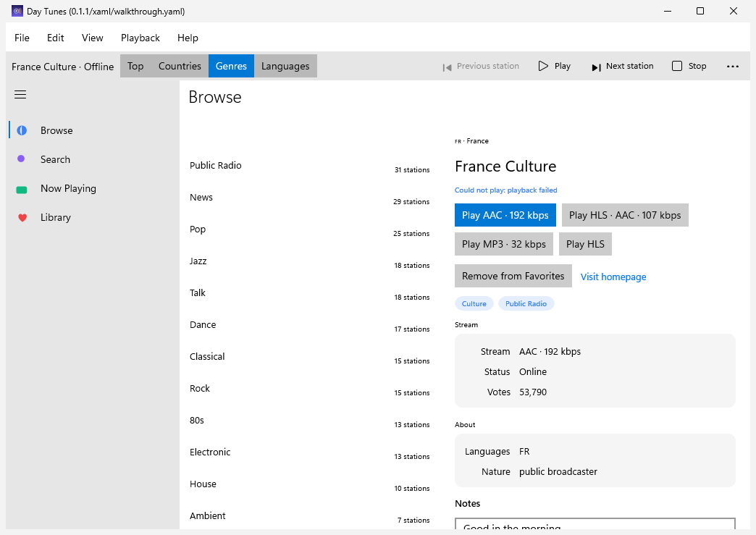Viewport: 756px width, 535px height.
Task: Click the plain Play HLS button
Action: [x=585, y=244]
